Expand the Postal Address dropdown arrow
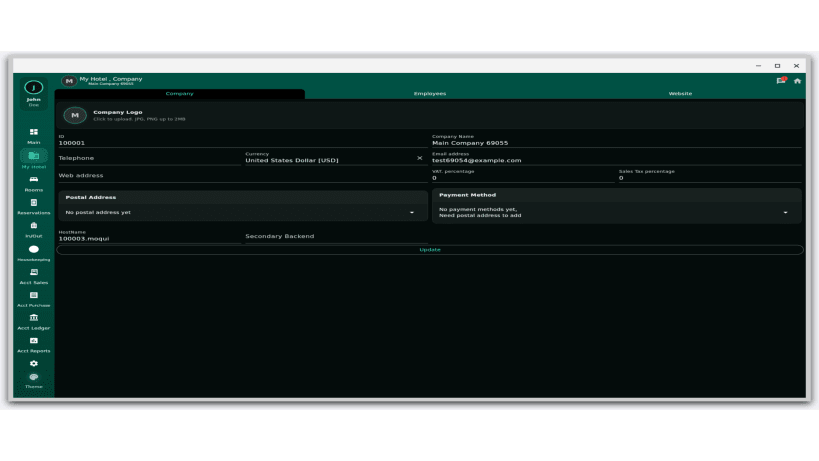 412,212
